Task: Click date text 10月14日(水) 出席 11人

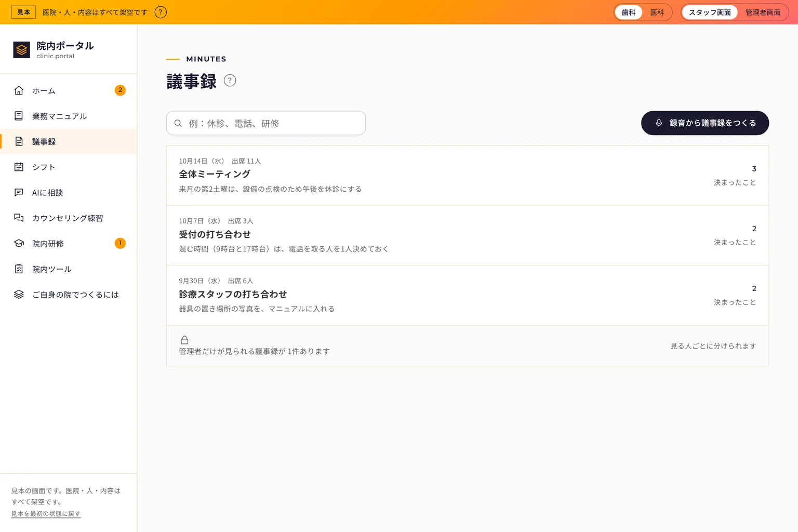Action: (220, 161)
